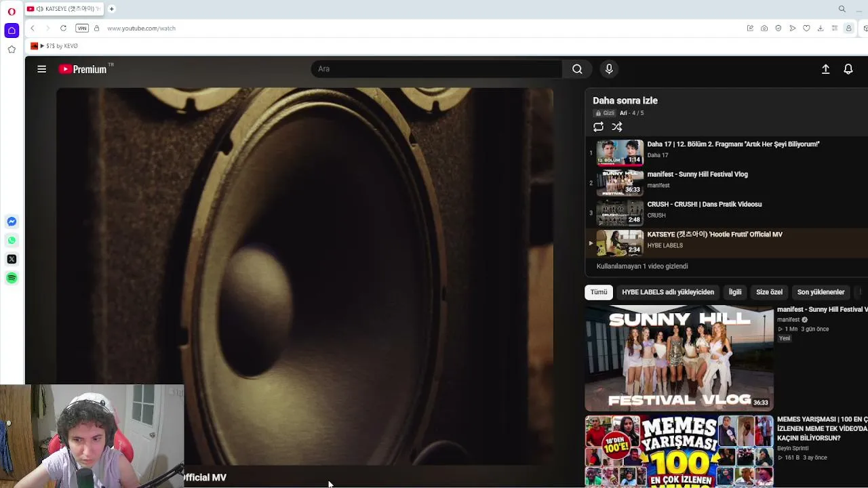Go back to previous page
This screenshot has width=868, height=488.
[33, 28]
